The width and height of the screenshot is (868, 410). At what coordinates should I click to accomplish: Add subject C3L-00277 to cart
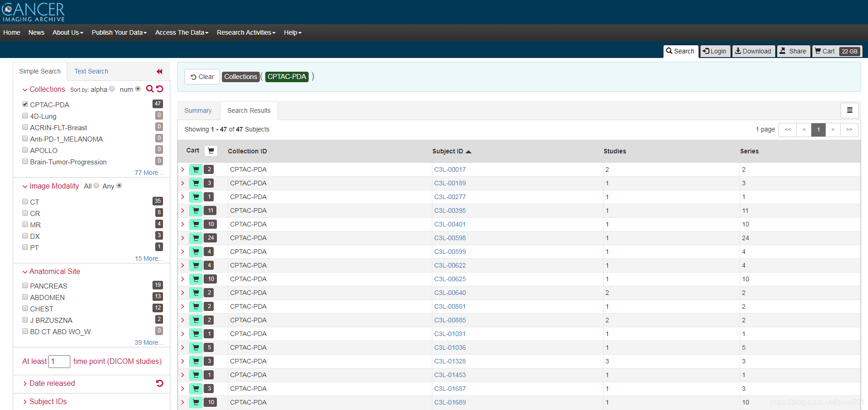[196, 197]
